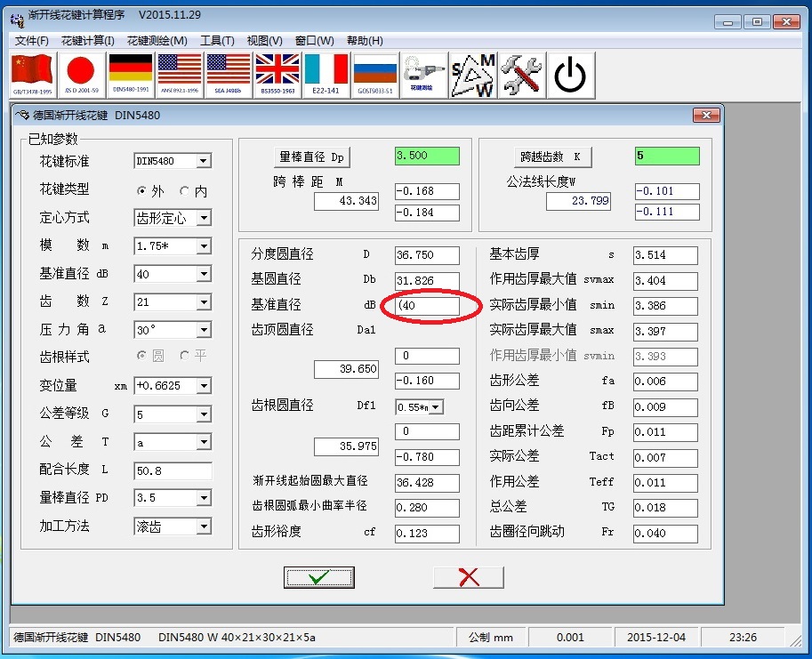Expand the 公差等级 G dropdown

click(x=204, y=414)
